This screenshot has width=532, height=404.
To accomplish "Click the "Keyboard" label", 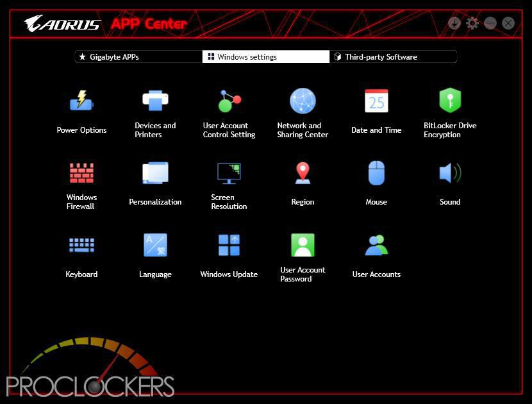I will pos(81,274).
